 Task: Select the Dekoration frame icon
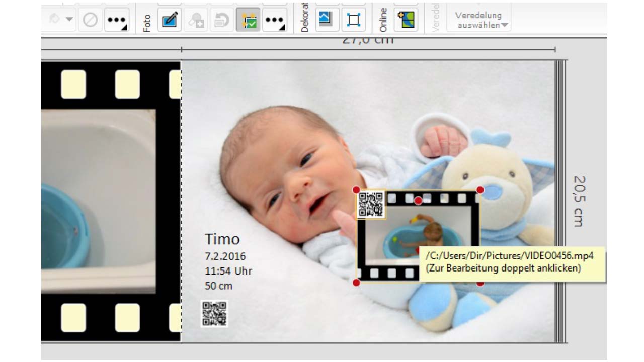coord(354,20)
